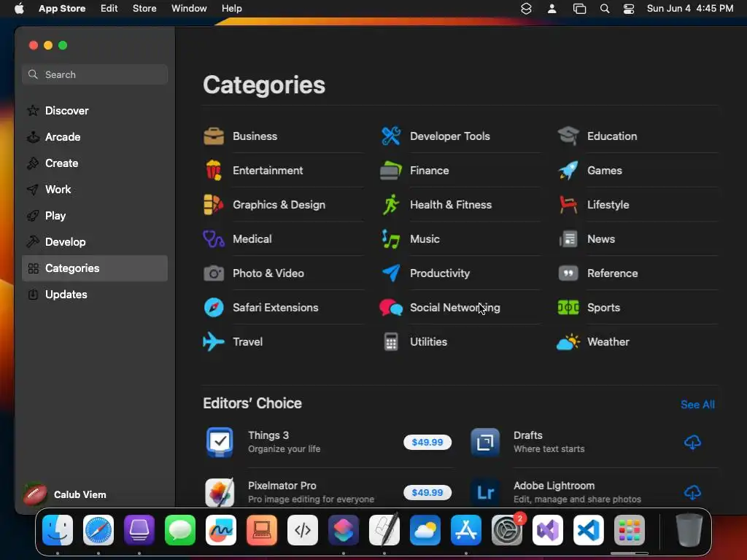Open the Lifestyle chair icon
This screenshot has height=560, width=747.
tap(568, 205)
